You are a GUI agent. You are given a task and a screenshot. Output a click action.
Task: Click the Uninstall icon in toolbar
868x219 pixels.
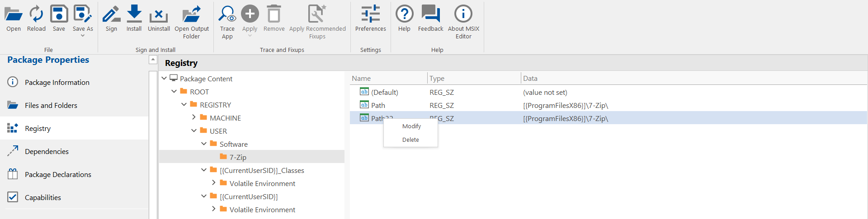pyautogui.click(x=159, y=15)
